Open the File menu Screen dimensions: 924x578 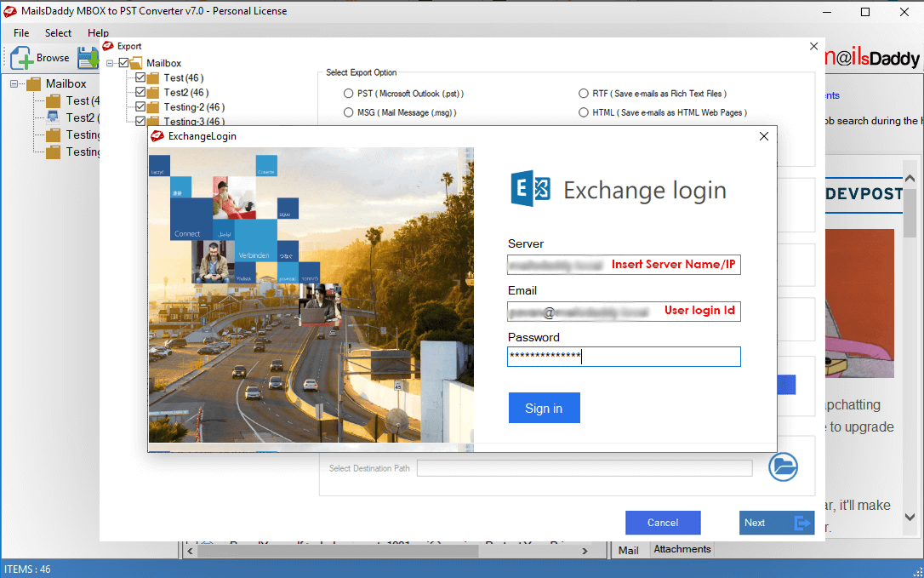pos(21,33)
